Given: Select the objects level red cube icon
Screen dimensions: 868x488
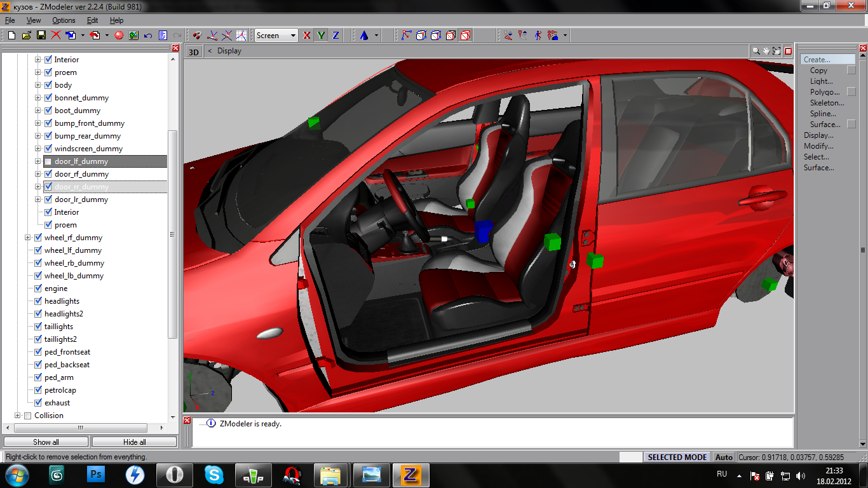Looking at the screenshot, I should coord(465,36).
